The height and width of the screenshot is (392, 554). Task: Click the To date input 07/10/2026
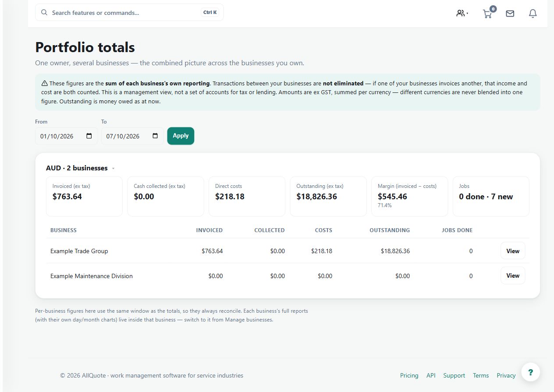point(132,136)
